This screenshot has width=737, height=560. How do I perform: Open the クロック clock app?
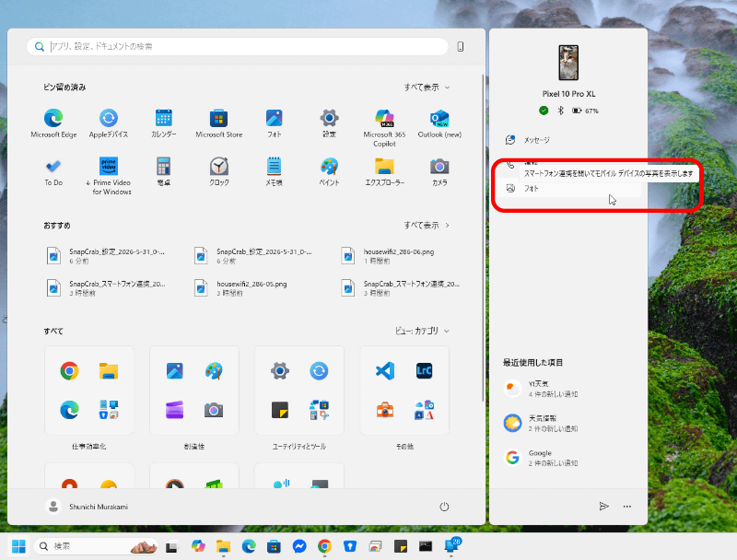[219, 171]
